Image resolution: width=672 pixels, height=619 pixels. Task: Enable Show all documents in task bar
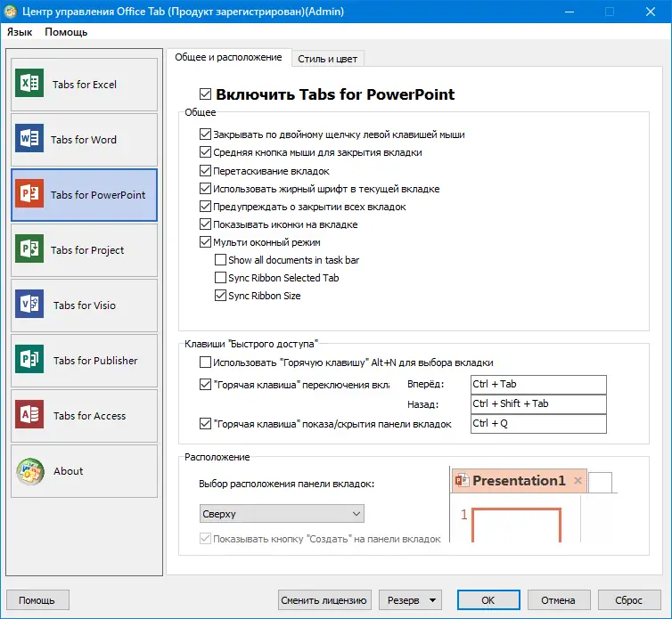(220, 259)
